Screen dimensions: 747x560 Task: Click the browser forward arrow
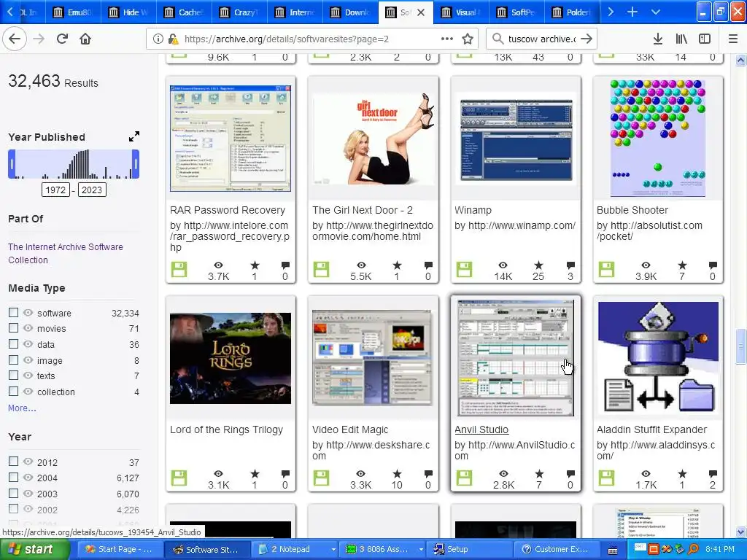pos(39,39)
